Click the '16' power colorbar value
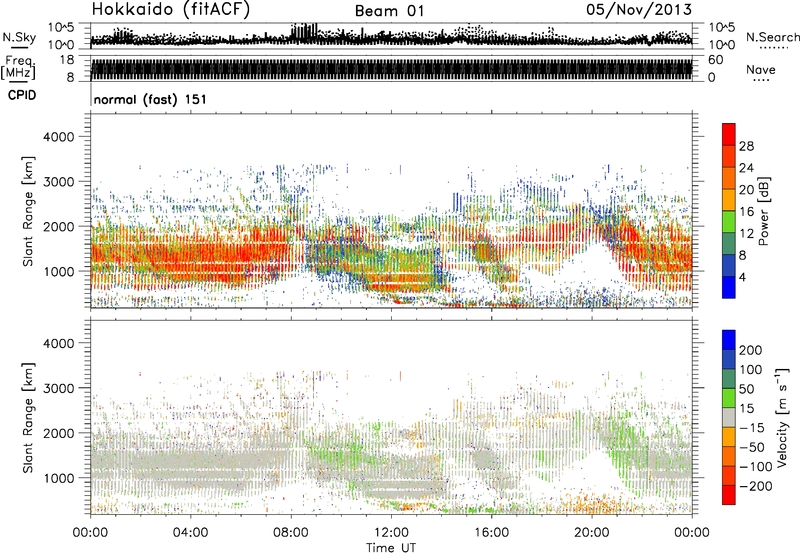The image size is (800, 554). pos(746,212)
